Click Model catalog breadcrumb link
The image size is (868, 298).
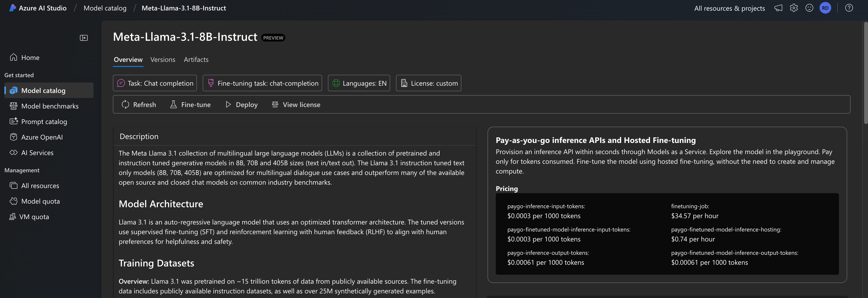tap(105, 8)
